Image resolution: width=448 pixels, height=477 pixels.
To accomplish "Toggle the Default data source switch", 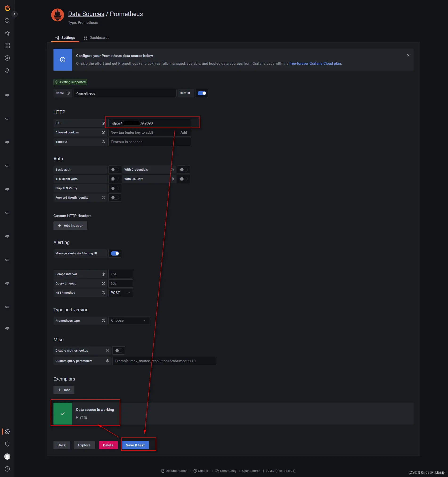I will (x=202, y=93).
